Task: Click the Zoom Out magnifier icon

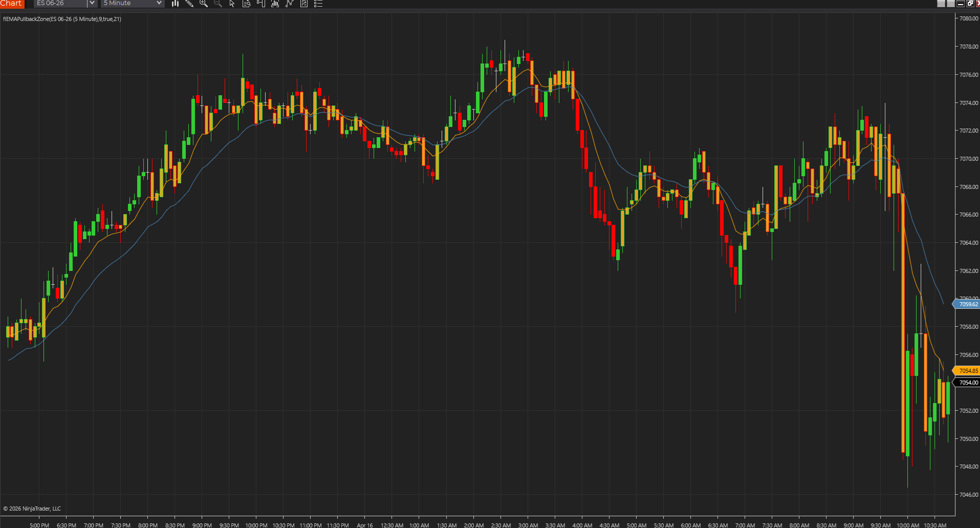Action: tap(217, 4)
